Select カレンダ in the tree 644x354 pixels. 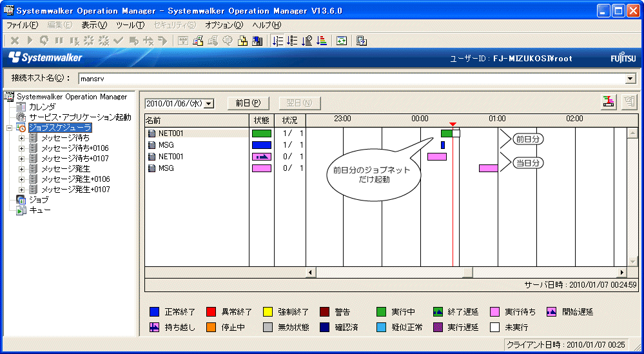pos(42,107)
